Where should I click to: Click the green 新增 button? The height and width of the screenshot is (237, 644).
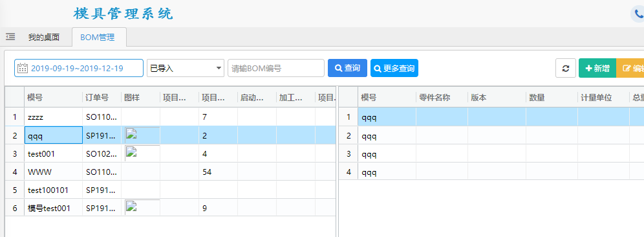pos(597,68)
